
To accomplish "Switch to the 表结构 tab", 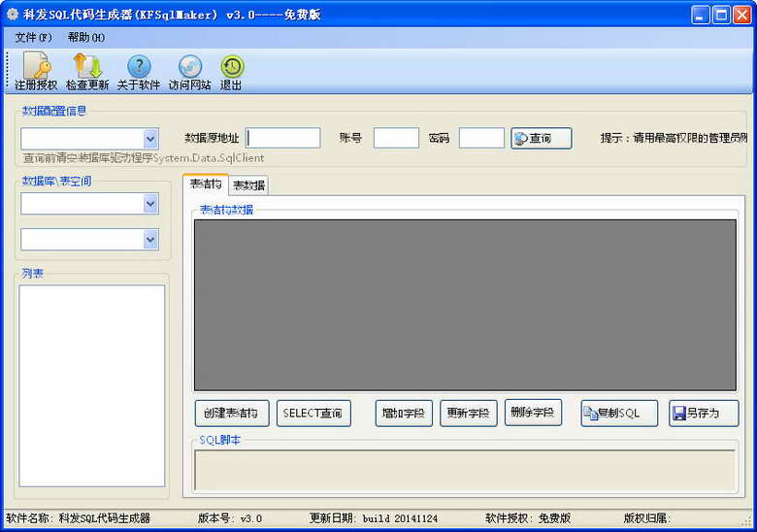I will [206, 183].
